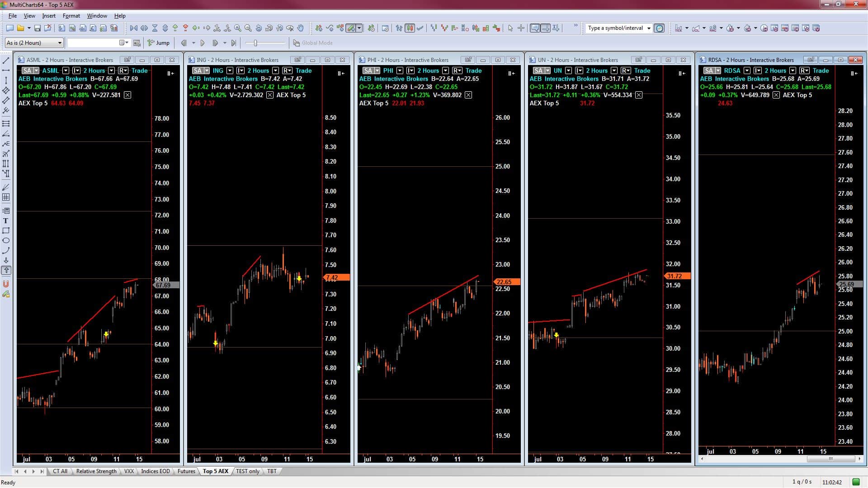Open the Format menu
Image resolution: width=868 pixels, height=488 pixels.
click(x=71, y=16)
